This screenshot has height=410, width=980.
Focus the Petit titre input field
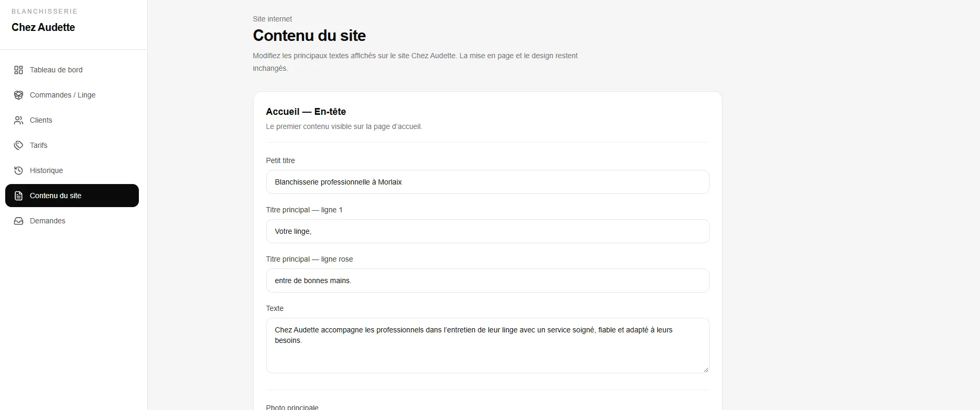click(487, 182)
